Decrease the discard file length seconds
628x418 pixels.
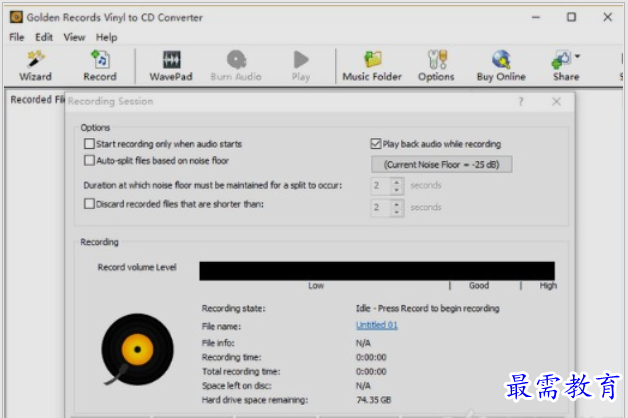397,212
